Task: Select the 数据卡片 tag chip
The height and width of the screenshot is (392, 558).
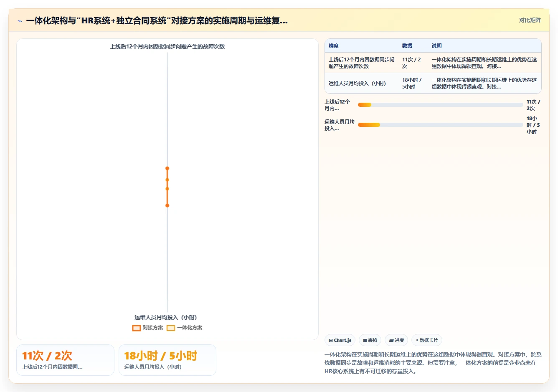Action: [427, 340]
